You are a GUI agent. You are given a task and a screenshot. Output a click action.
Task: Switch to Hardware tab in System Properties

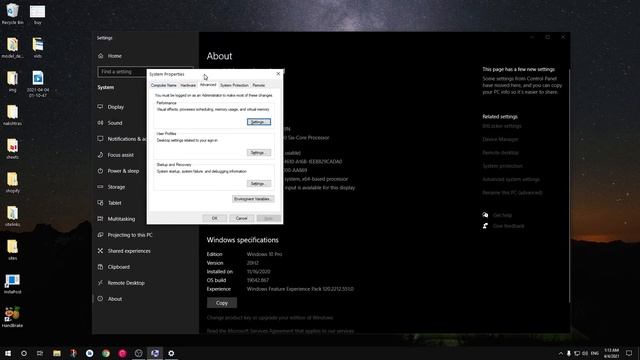tap(188, 85)
